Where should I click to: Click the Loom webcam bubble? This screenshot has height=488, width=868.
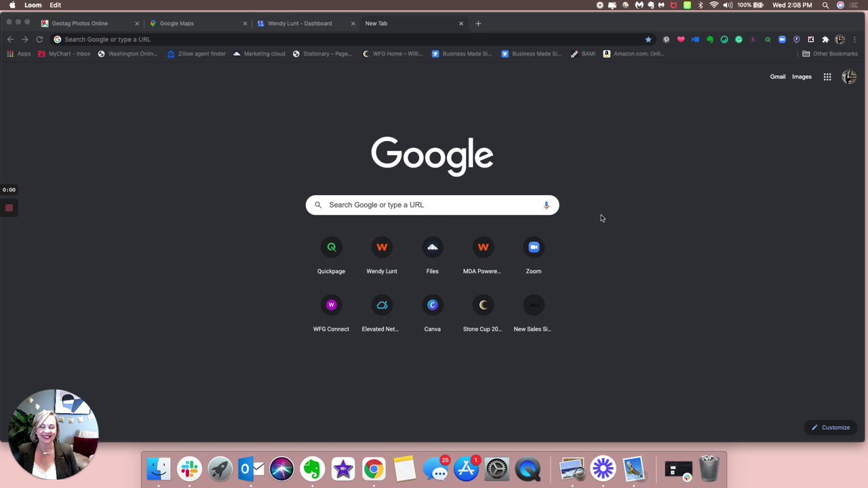[54, 434]
